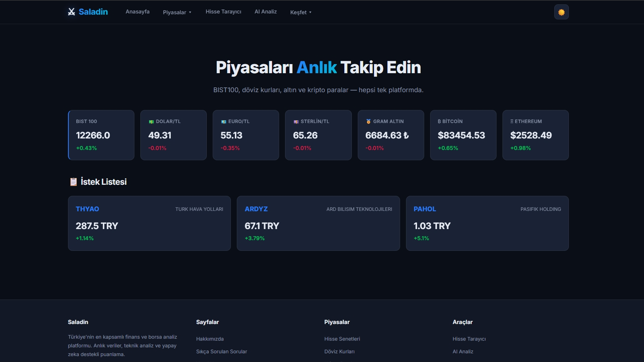Click TURK HAVA YOLLARI company name
Image resolution: width=644 pixels, height=362 pixels.
pyautogui.click(x=199, y=209)
